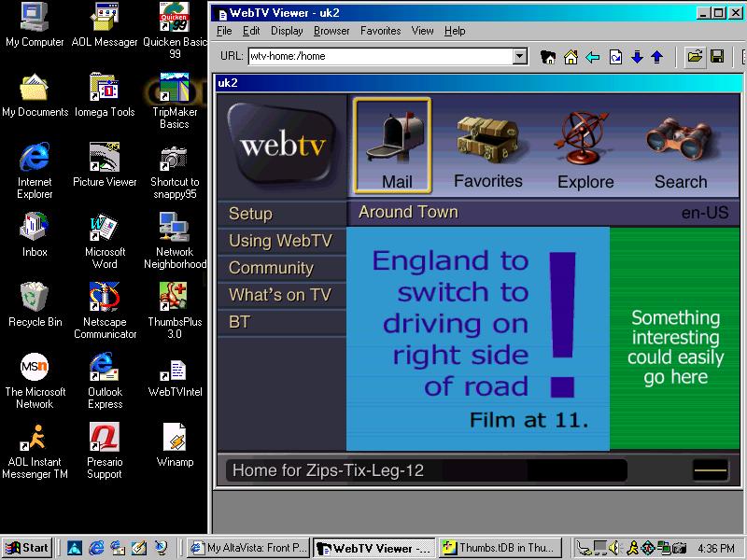Click the blue down arrow toolbar icon

click(637, 58)
